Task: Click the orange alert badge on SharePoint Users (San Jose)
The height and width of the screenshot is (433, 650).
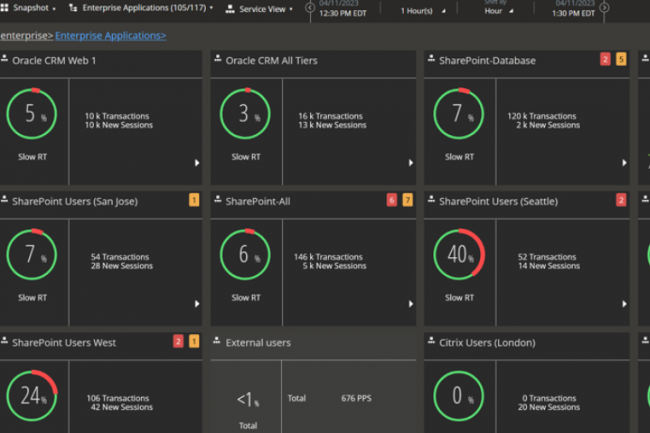Action: point(194,200)
